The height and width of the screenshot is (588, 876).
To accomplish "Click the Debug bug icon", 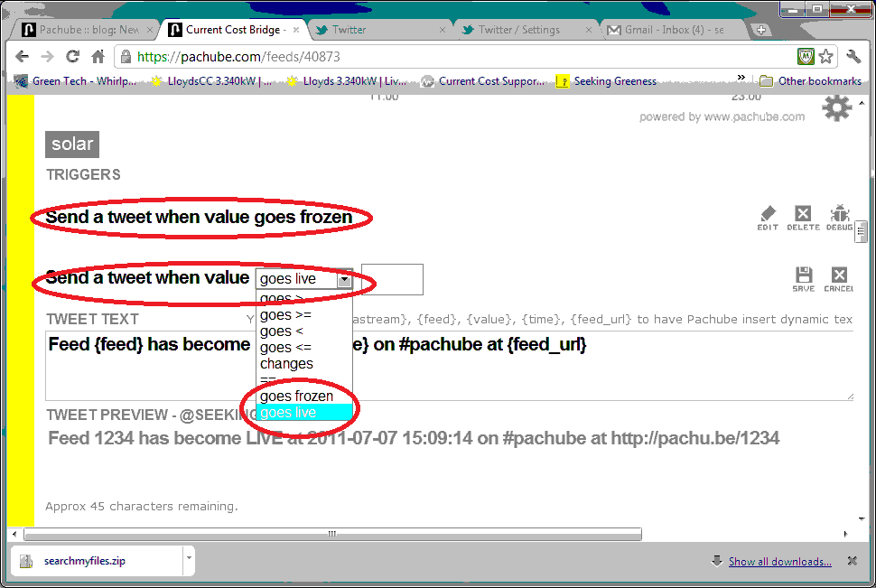I will [839, 215].
